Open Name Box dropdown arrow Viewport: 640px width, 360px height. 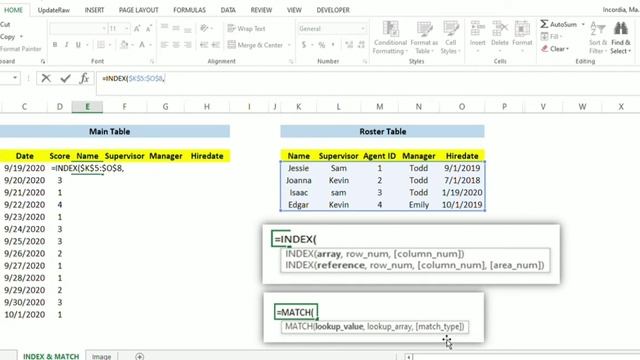15,78
